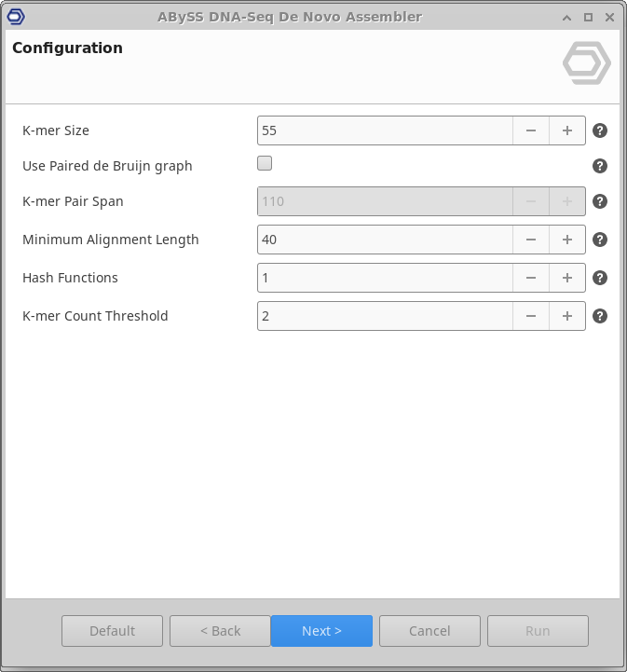Image resolution: width=627 pixels, height=672 pixels.
Task: Proceed with the Next > button
Action: pyautogui.click(x=321, y=631)
